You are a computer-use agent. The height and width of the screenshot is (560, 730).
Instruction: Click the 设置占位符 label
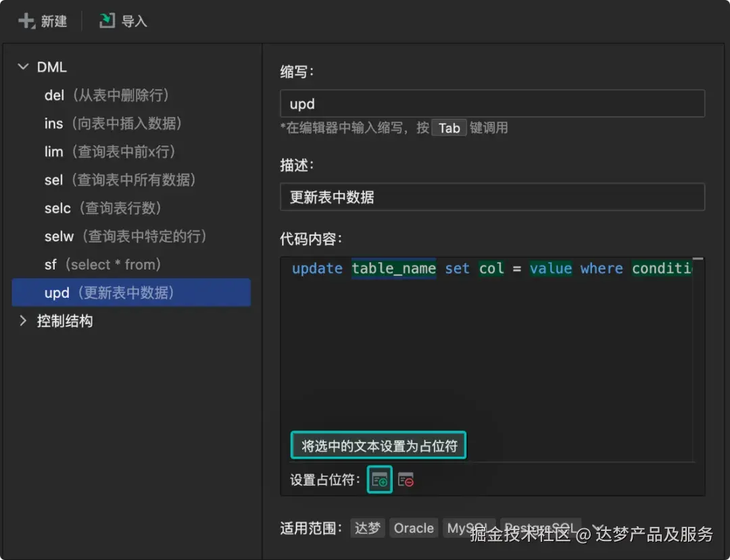325,480
